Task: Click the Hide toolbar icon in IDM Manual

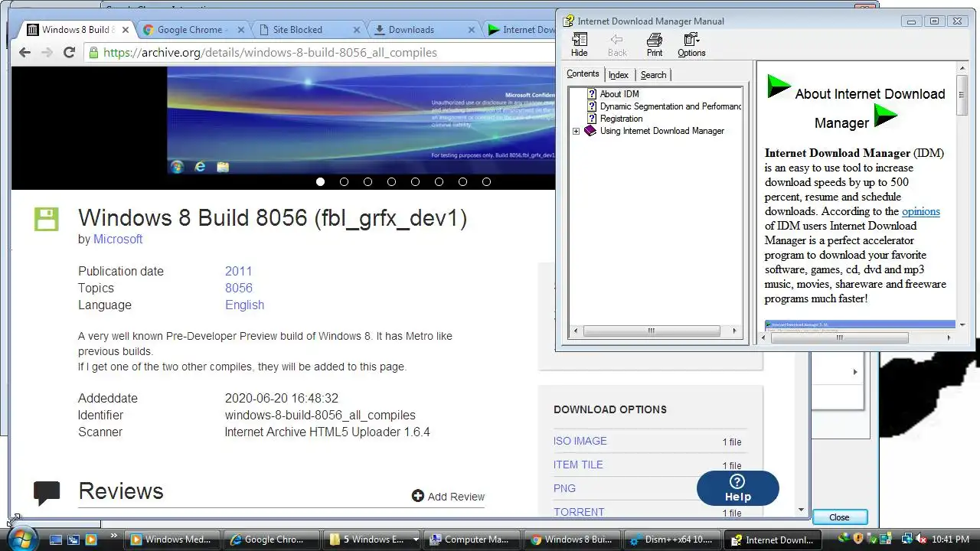Action: point(580,45)
